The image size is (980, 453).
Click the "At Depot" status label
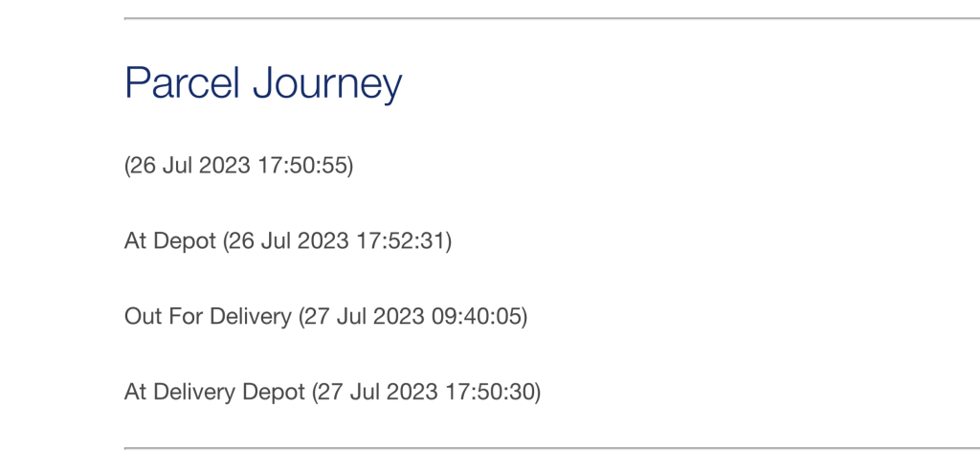tap(169, 240)
